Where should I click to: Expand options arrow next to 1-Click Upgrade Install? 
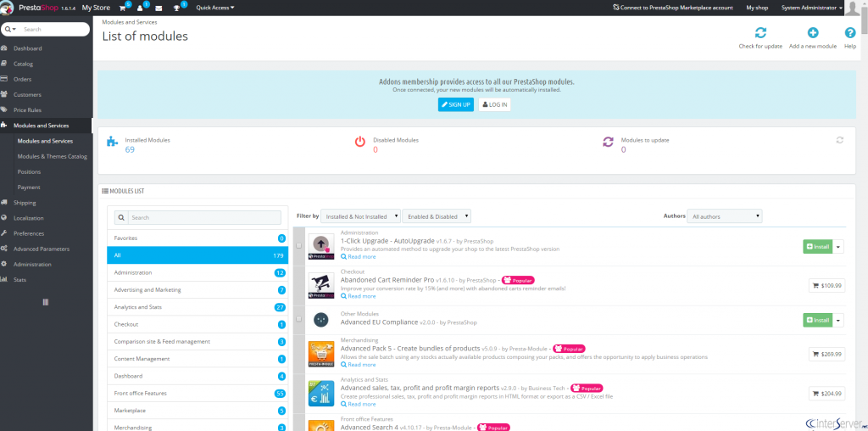point(838,247)
